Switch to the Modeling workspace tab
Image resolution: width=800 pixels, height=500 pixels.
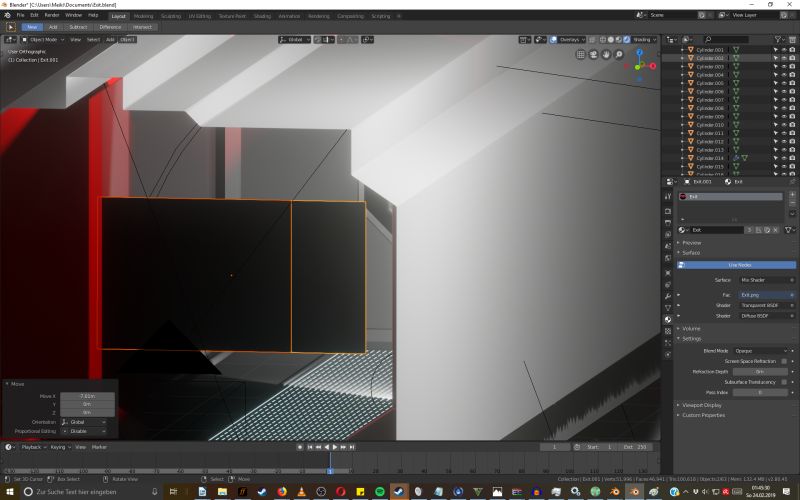point(143,16)
